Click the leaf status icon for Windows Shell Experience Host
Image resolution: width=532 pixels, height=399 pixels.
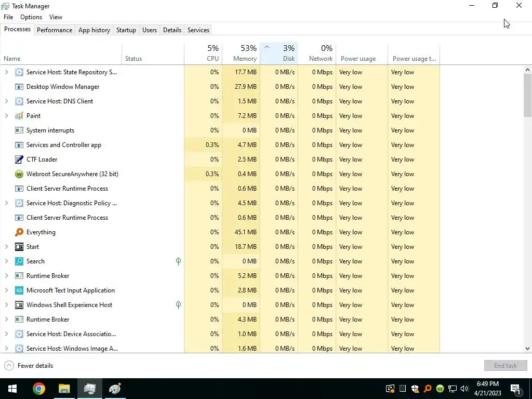coord(179,304)
